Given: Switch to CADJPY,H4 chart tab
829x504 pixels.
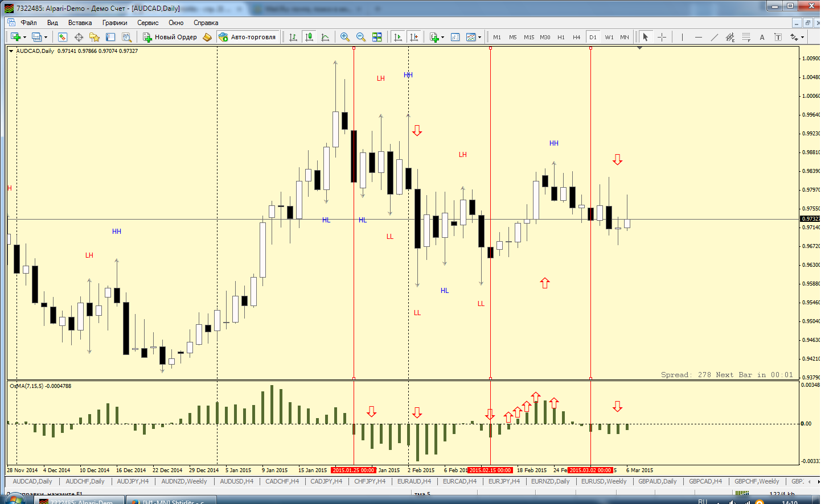Looking at the screenshot, I should (326, 481).
